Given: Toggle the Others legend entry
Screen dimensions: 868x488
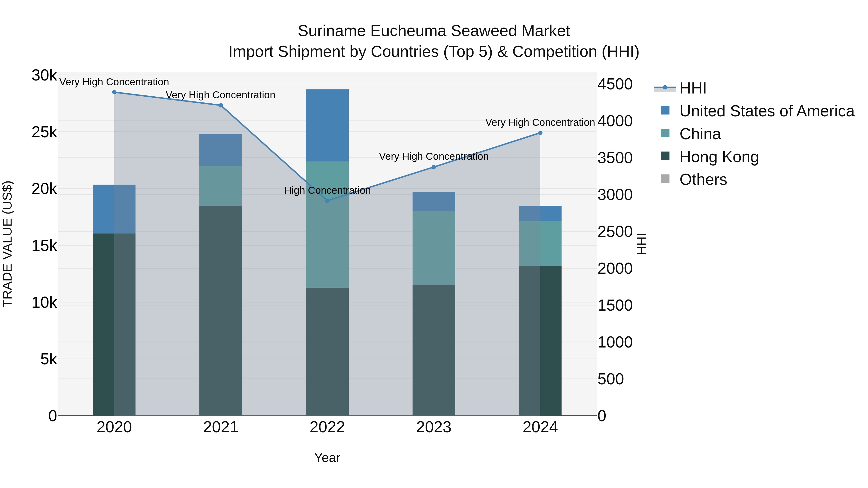Looking at the screenshot, I should (694, 180).
